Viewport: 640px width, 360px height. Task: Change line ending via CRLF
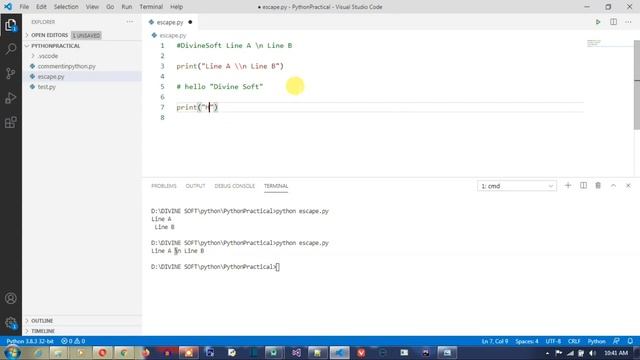pyautogui.click(x=574, y=341)
